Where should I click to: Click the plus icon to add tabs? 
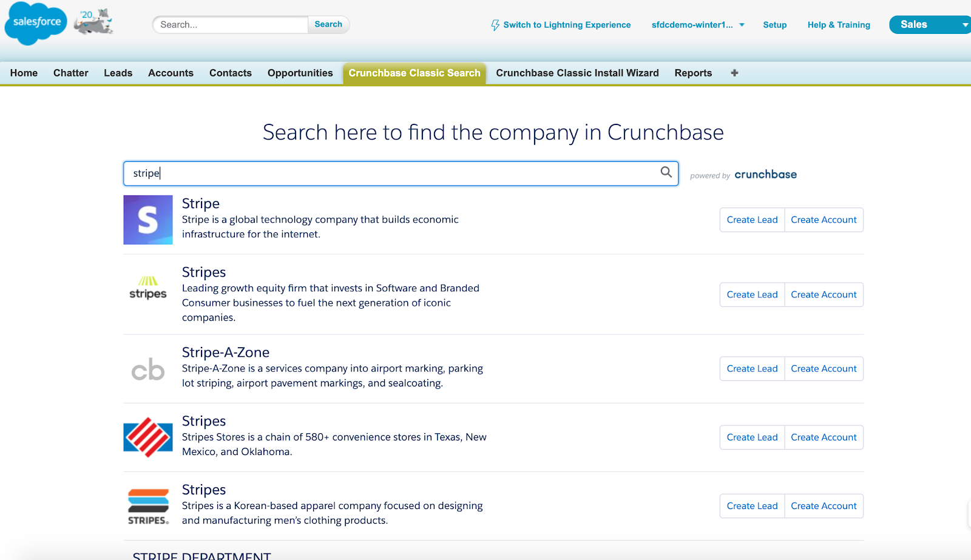(734, 73)
